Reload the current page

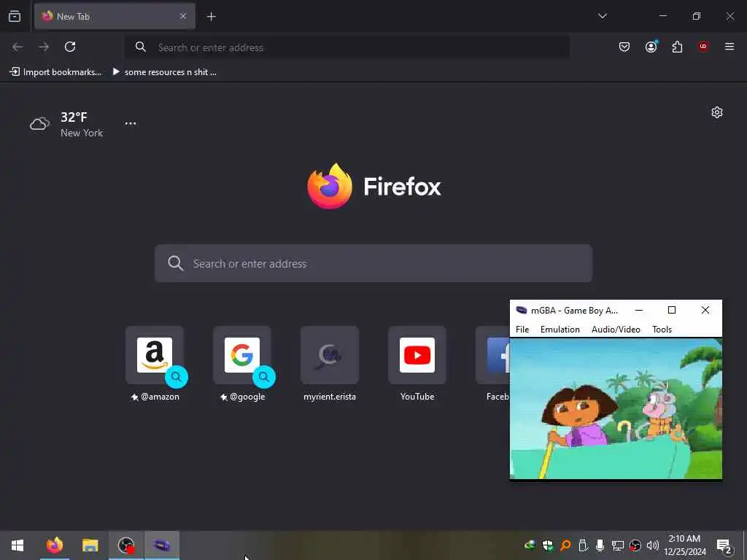coord(70,47)
